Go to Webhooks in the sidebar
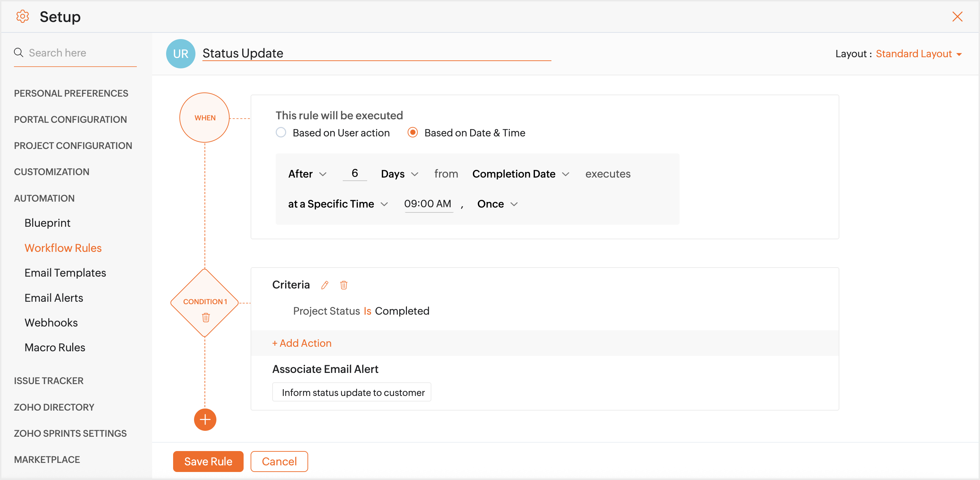Viewport: 980px width, 480px height. tap(51, 323)
